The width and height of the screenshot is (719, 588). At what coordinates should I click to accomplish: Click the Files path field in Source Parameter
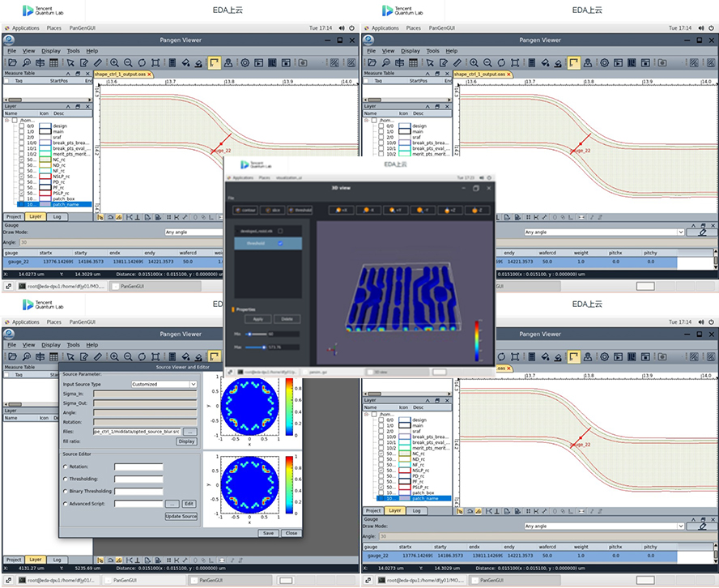click(x=136, y=432)
